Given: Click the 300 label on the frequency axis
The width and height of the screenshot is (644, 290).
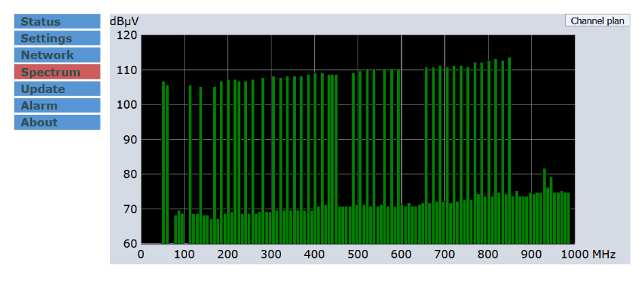Looking at the screenshot, I should (271, 255).
